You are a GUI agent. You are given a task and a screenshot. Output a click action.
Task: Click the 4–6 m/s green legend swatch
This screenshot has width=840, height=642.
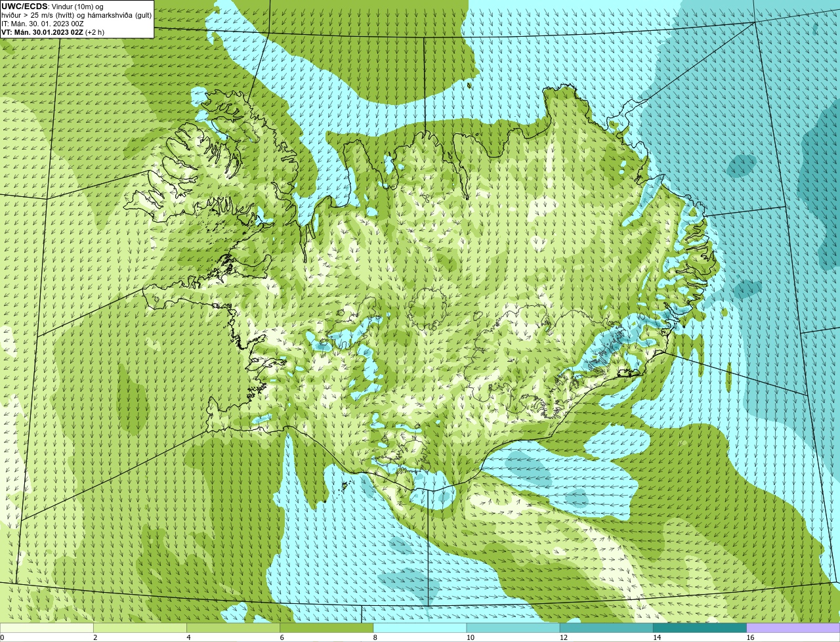(233, 628)
